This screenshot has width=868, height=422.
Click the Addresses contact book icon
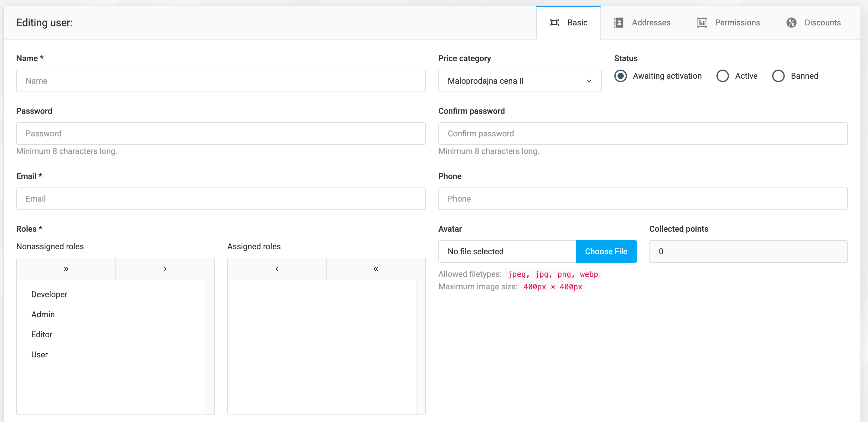[x=618, y=23]
